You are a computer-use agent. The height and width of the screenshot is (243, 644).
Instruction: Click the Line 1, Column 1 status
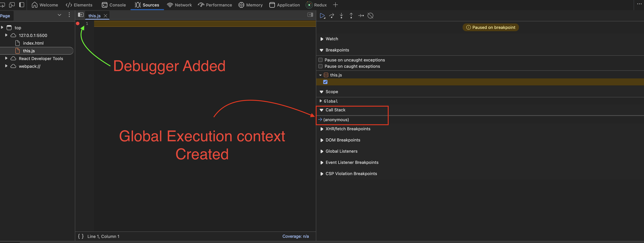pyautogui.click(x=103, y=236)
